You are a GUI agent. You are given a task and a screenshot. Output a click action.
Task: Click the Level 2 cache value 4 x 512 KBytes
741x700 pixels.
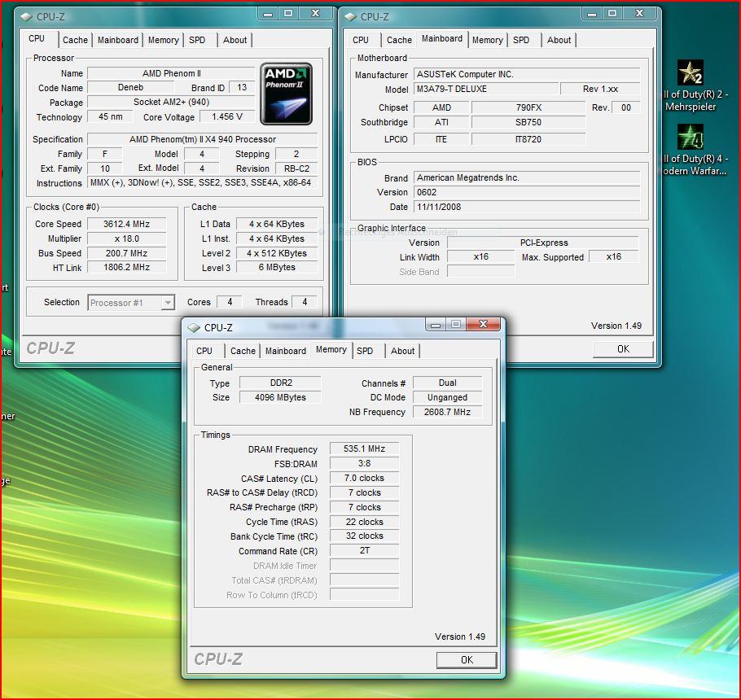277,253
